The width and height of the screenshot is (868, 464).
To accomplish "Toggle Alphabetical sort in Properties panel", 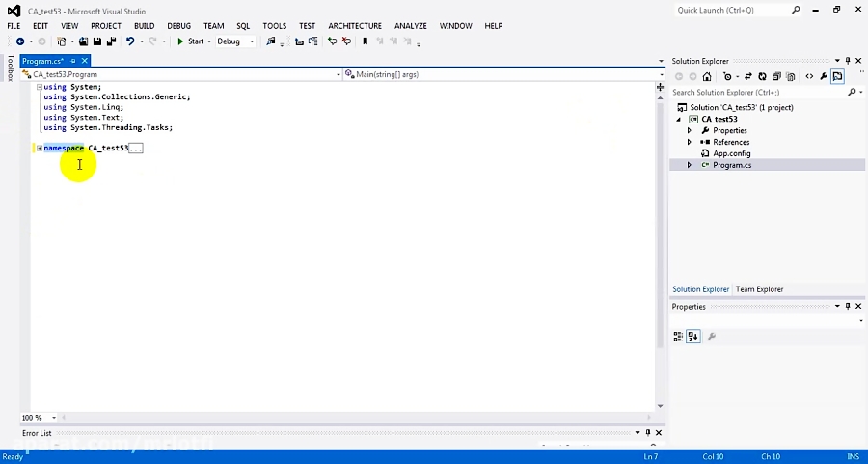I will point(693,336).
